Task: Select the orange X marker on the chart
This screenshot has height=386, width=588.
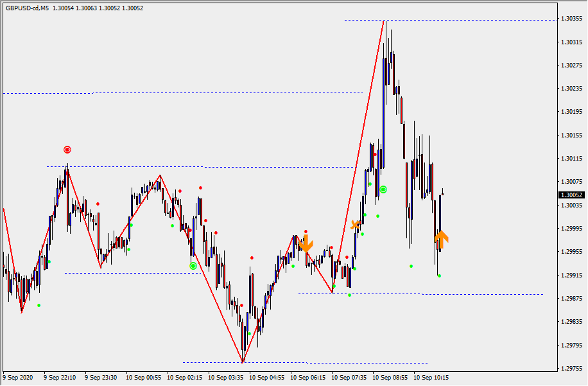Action: pyautogui.click(x=355, y=224)
